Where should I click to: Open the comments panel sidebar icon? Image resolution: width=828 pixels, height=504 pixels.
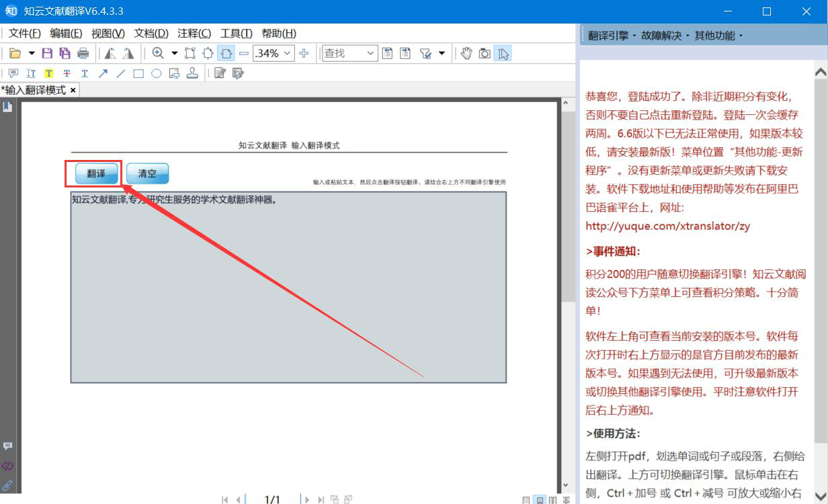(x=7, y=446)
